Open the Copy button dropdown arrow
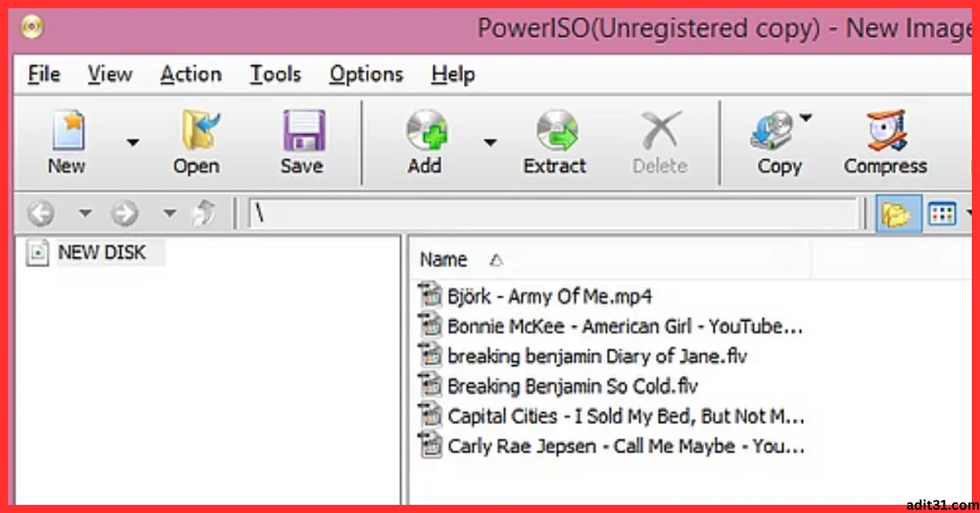 [806, 118]
